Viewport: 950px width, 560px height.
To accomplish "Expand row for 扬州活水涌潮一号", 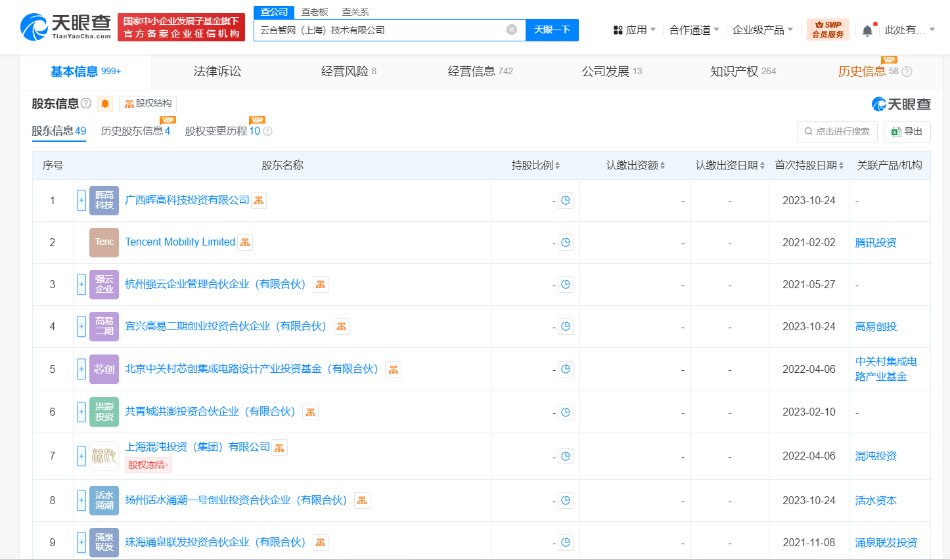I will point(81,500).
